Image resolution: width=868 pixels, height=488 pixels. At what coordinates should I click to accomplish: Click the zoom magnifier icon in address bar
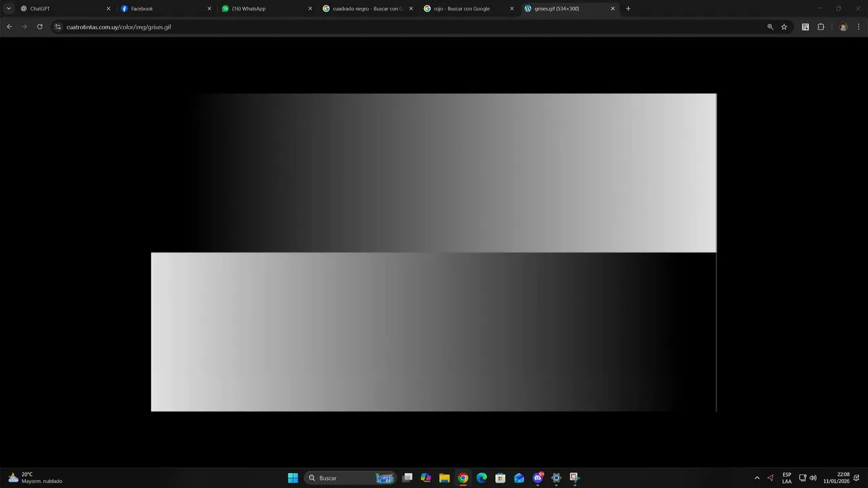[770, 27]
